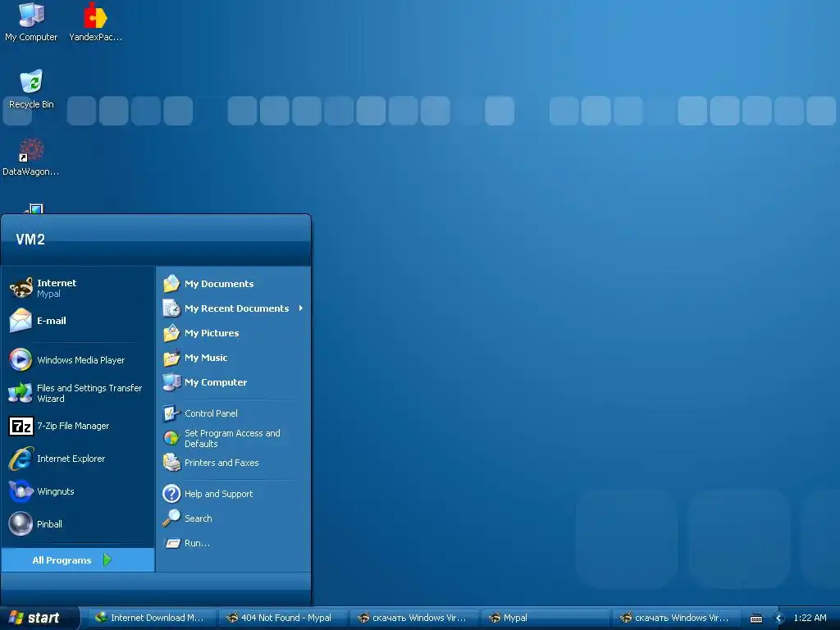Click the 1:22 AM clock
Image resolution: width=840 pixels, height=630 pixels.
pyautogui.click(x=810, y=618)
